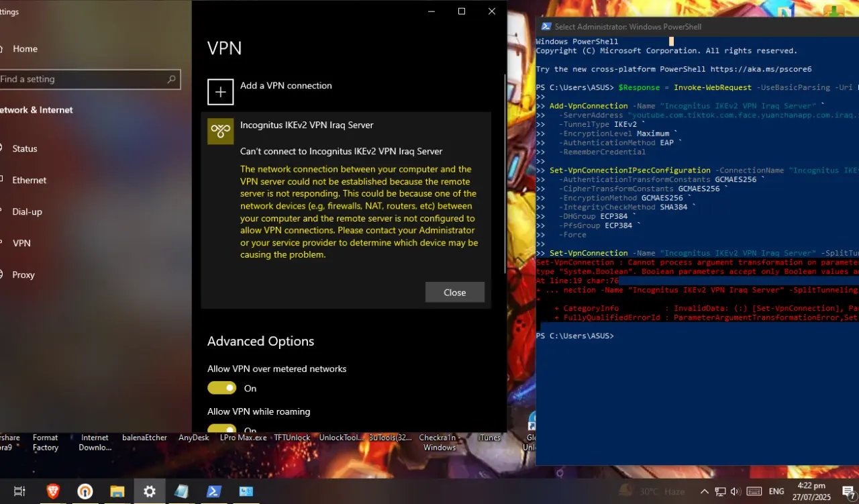Screen dimensions: 859x504
Task: Open the Ethernet settings page
Action: point(29,180)
